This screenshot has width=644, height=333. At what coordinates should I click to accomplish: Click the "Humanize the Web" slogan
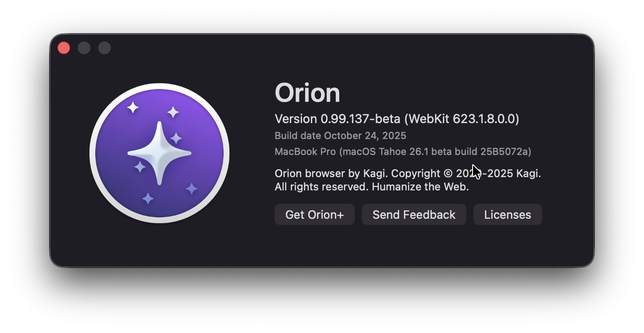tap(420, 187)
